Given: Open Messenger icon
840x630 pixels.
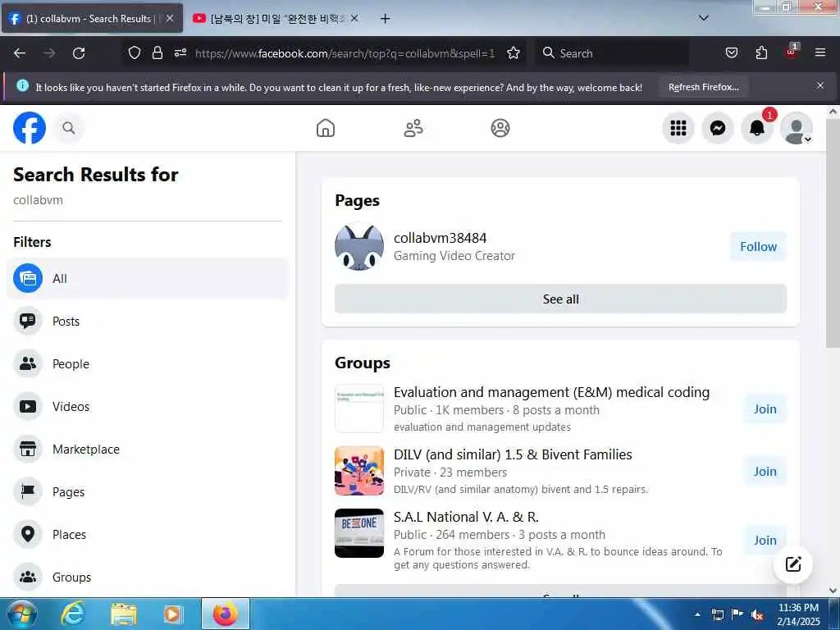Looking at the screenshot, I should 717,128.
